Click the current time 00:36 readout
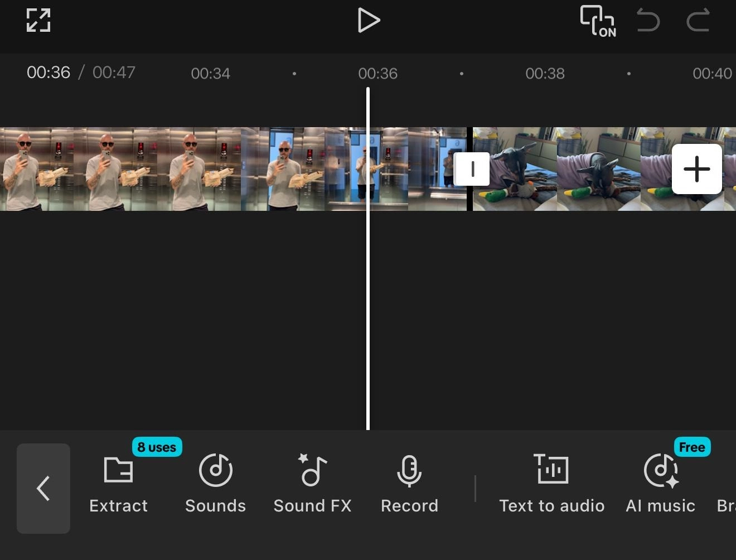The image size is (736, 560). (x=49, y=73)
